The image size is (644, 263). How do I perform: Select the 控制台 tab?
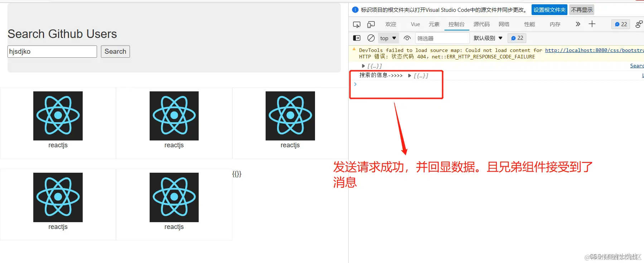[x=456, y=24]
